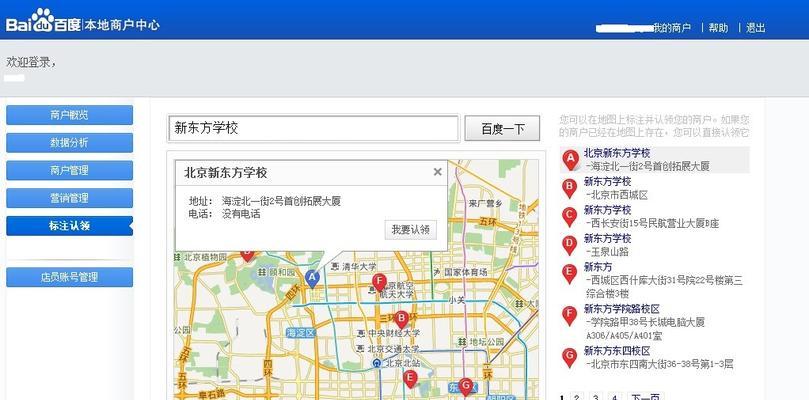
Task: Select the D pin icon in the results list
Action: [x=569, y=245]
